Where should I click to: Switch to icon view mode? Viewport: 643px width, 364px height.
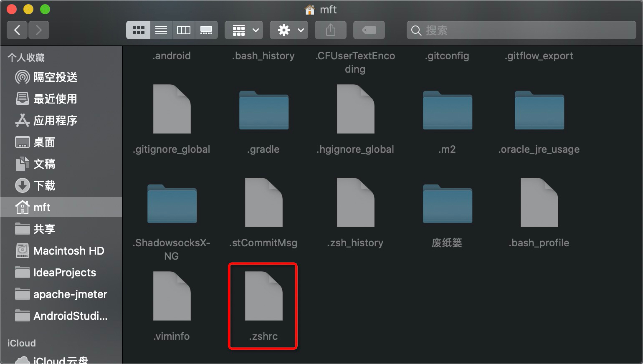pyautogui.click(x=138, y=30)
